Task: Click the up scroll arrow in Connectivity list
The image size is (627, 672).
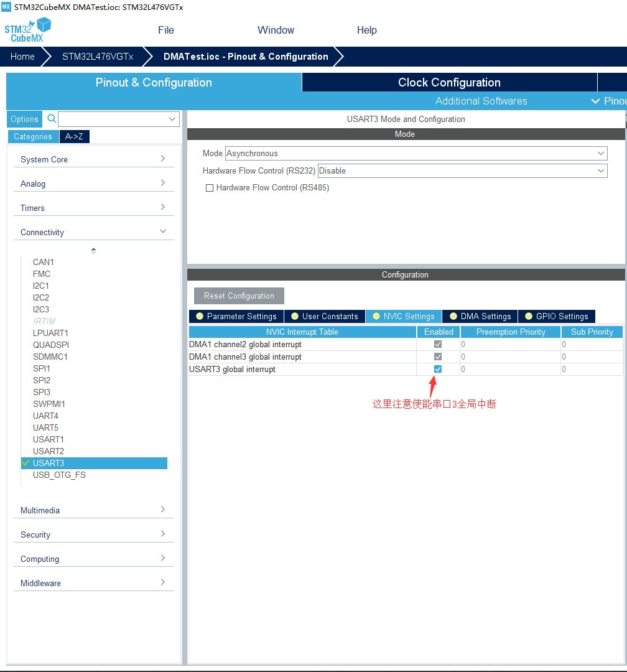Action: [x=93, y=250]
